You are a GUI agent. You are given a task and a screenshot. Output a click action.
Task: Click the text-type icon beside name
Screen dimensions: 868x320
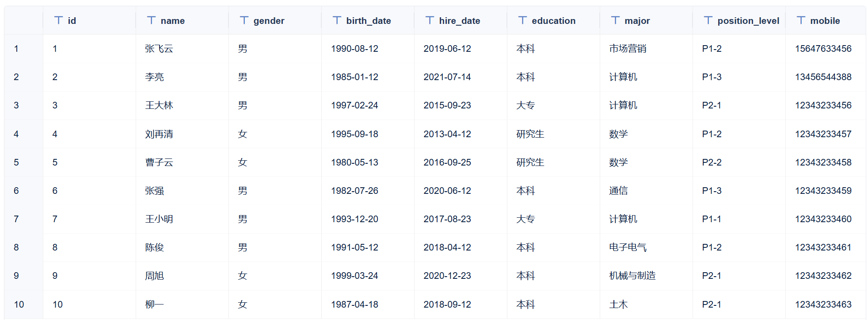[x=151, y=20]
